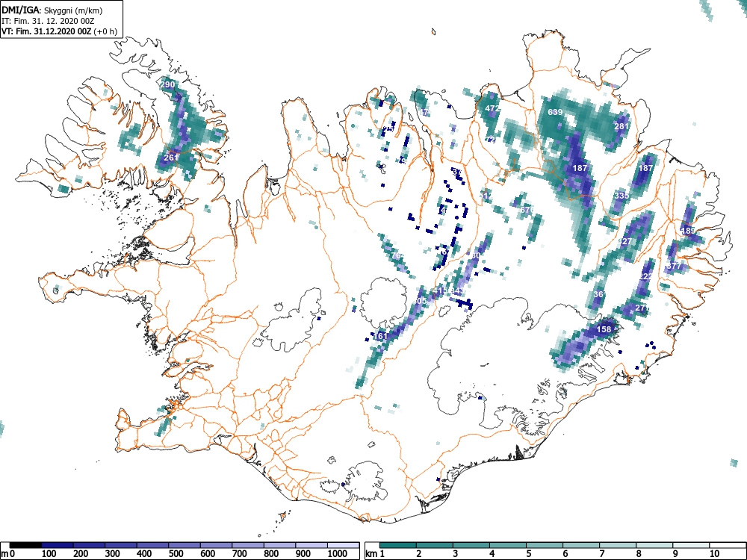Viewport: 747px width, 560px height.
Task: Click the pale swatch between km 8 and 9
Action: [655, 545]
